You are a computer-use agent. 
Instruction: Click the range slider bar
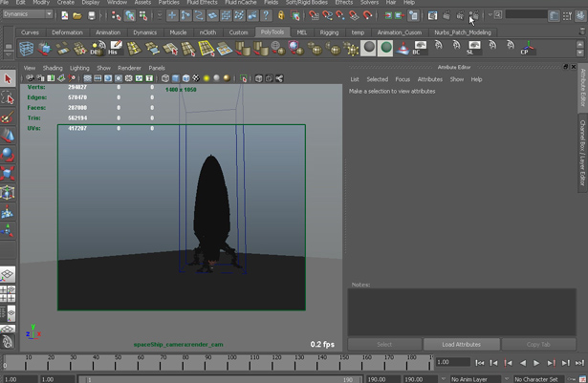pos(220,379)
